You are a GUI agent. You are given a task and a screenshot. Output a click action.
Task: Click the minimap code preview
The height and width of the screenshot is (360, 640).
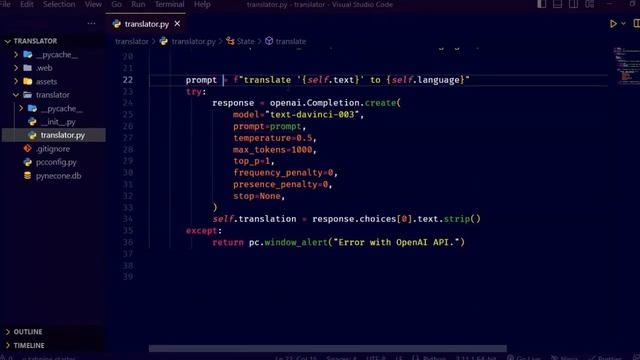click(626, 65)
